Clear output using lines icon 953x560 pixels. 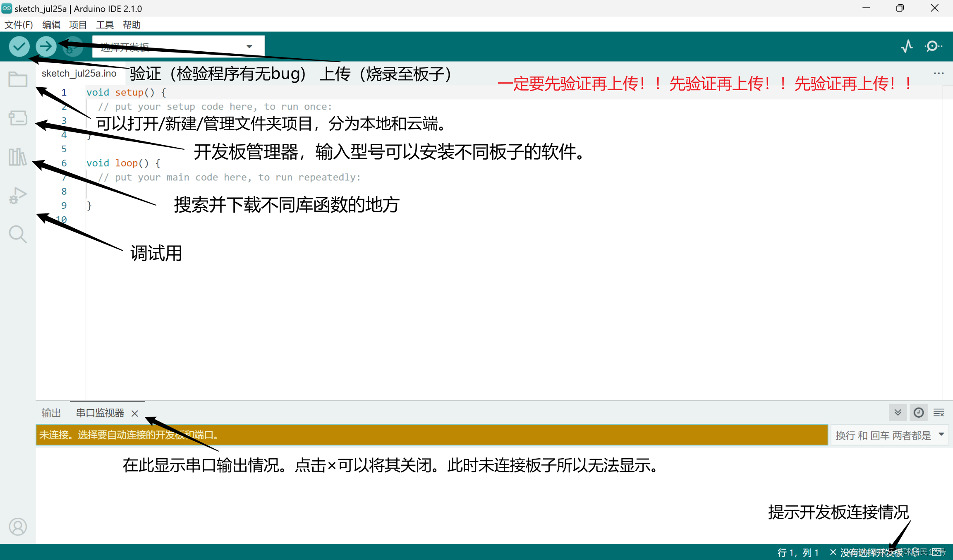pyautogui.click(x=939, y=412)
